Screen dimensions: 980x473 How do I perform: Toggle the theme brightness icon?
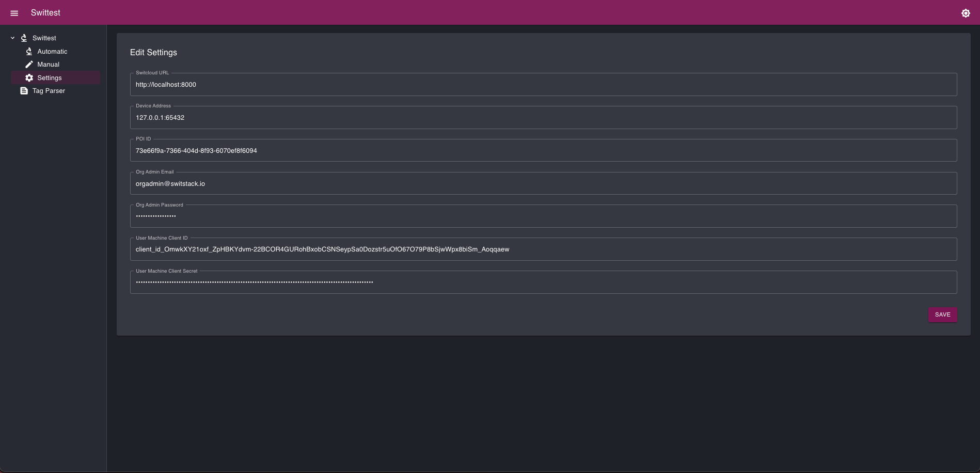pos(966,13)
